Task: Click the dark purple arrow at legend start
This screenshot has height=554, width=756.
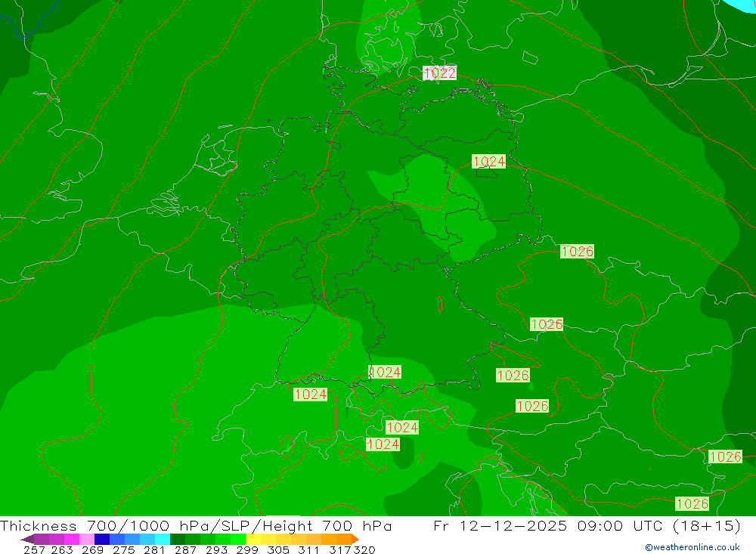Action: pos(27,539)
